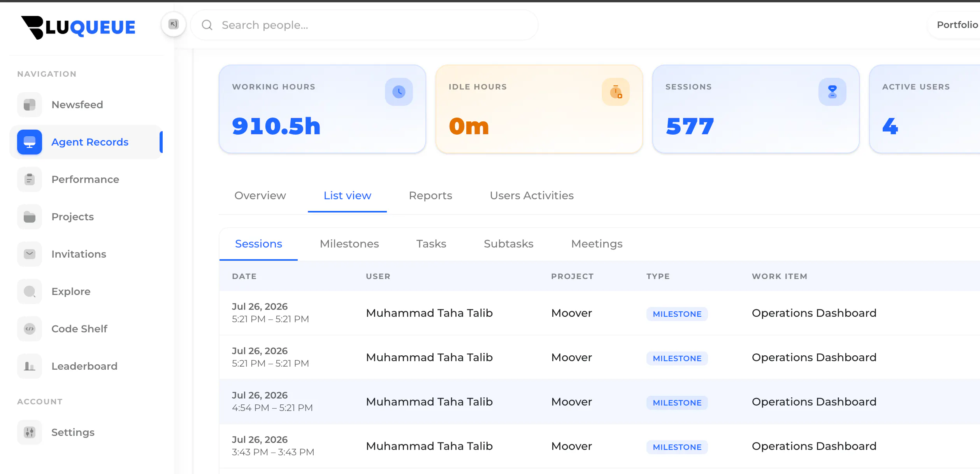The height and width of the screenshot is (474, 980).
Task: Click the Leaderboard bar chart icon
Action: pos(30,366)
